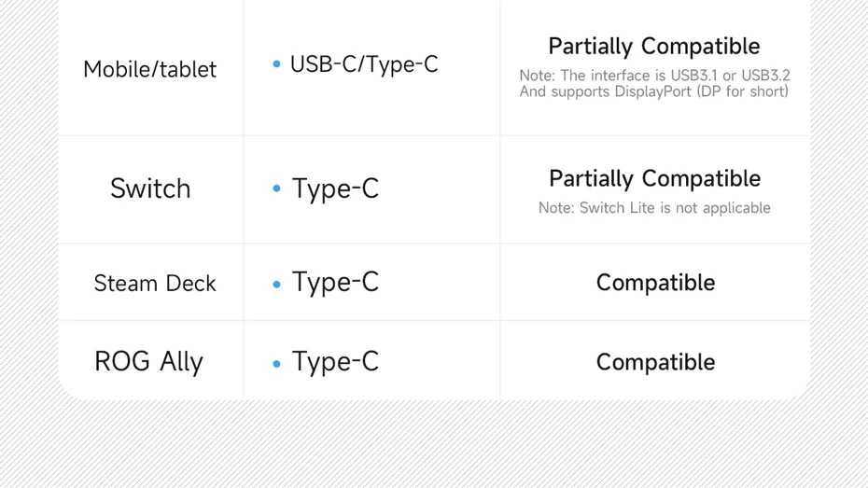Click Type-C in the Steam Deck row
The image size is (868, 488).
click(x=335, y=282)
